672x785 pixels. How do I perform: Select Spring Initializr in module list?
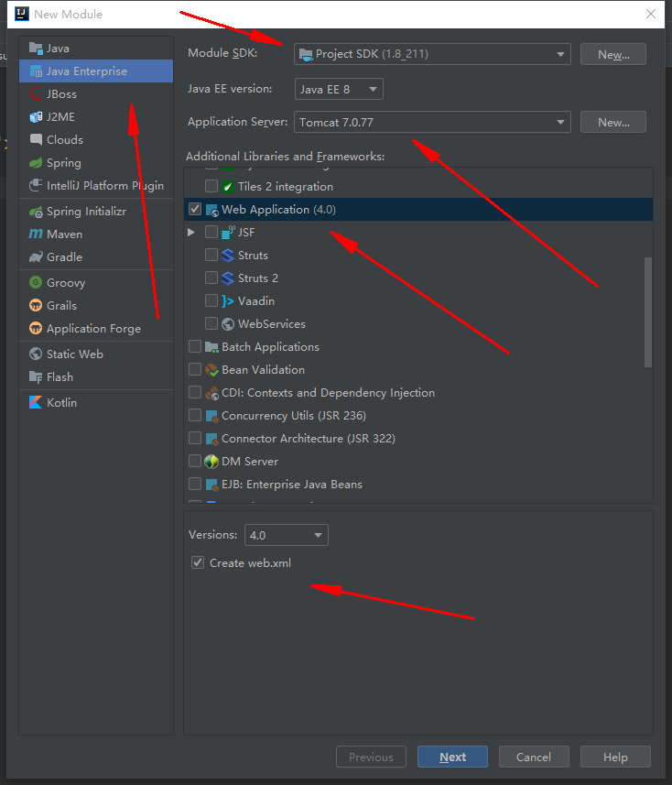[x=96, y=212]
